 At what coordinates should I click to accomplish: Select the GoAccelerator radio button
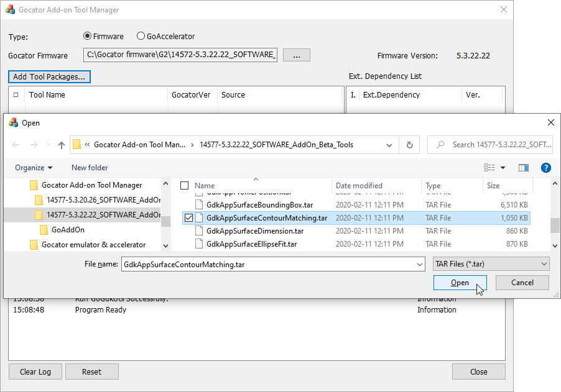pyautogui.click(x=141, y=36)
